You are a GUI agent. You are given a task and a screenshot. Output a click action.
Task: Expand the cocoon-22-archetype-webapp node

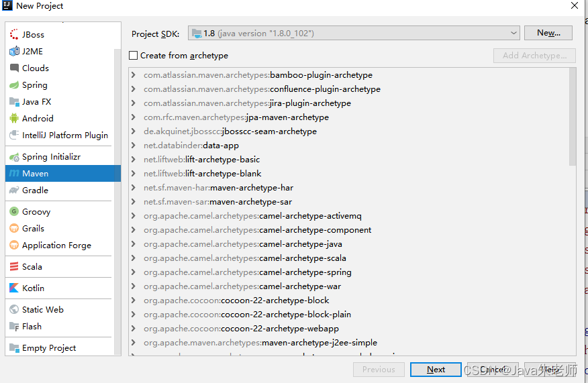click(133, 328)
